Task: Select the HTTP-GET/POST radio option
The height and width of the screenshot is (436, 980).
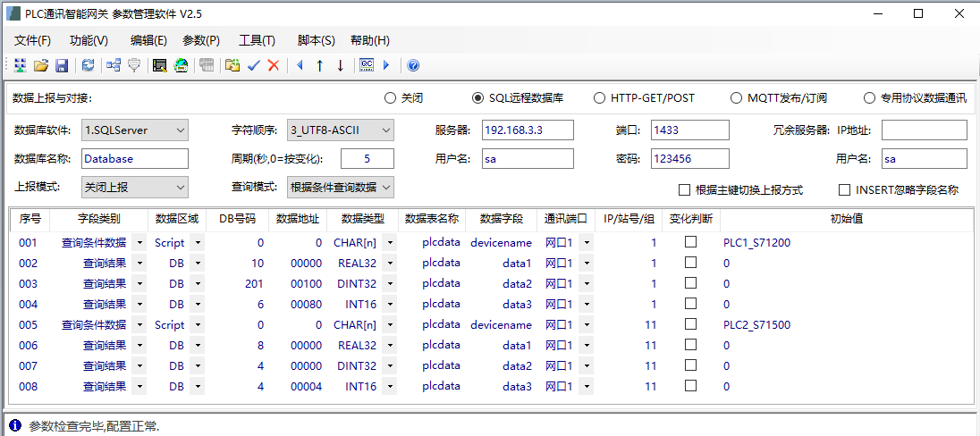Action: 599,98
